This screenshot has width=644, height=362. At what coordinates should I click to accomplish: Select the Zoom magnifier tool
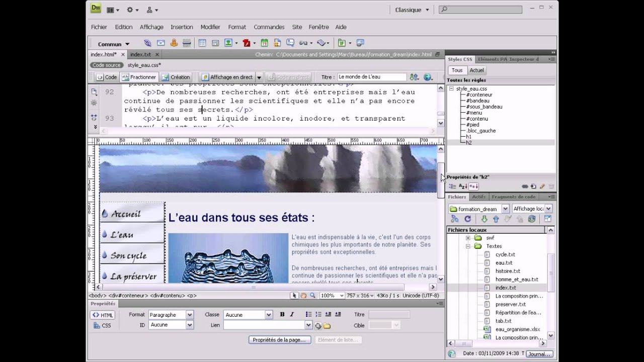(312, 296)
